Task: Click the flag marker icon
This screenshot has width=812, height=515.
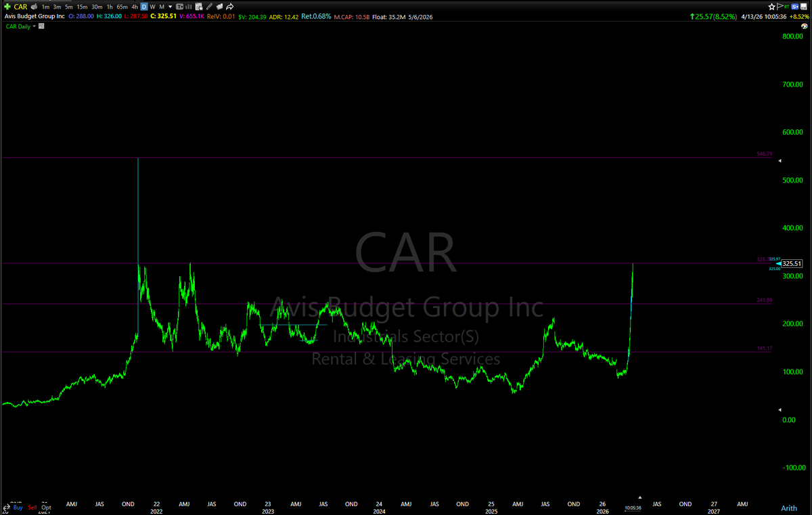Action: 780,7
